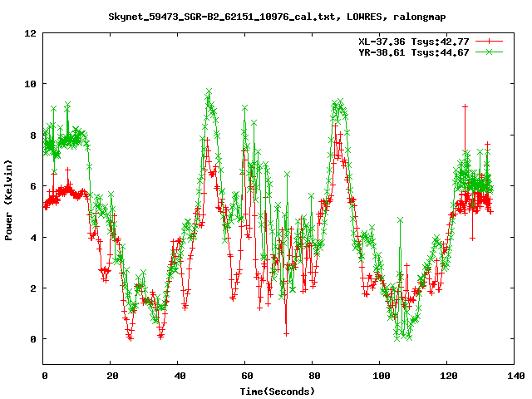532x399 pixels.
Task: Click the red XL legend line sample
Action: 489,42
